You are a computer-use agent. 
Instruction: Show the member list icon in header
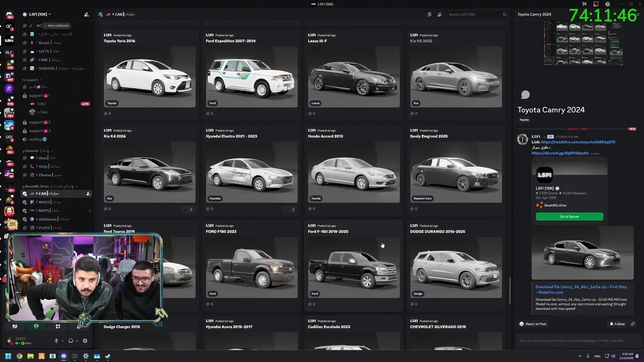[439, 14]
